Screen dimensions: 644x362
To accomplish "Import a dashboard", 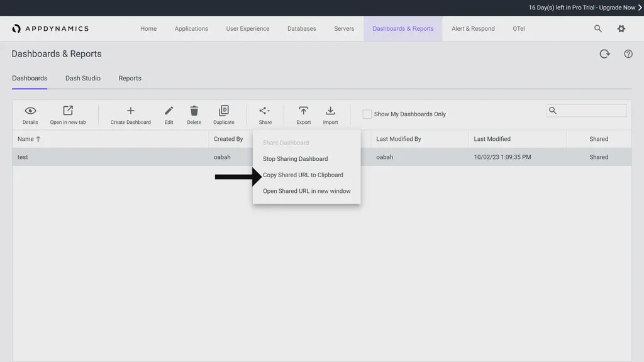I will [330, 114].
